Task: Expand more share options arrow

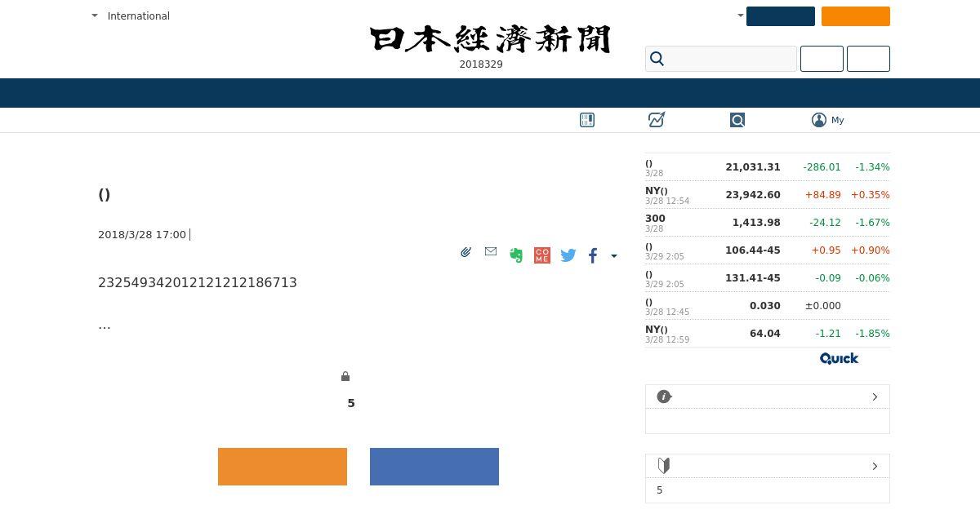Action: (x=614, y=256)
